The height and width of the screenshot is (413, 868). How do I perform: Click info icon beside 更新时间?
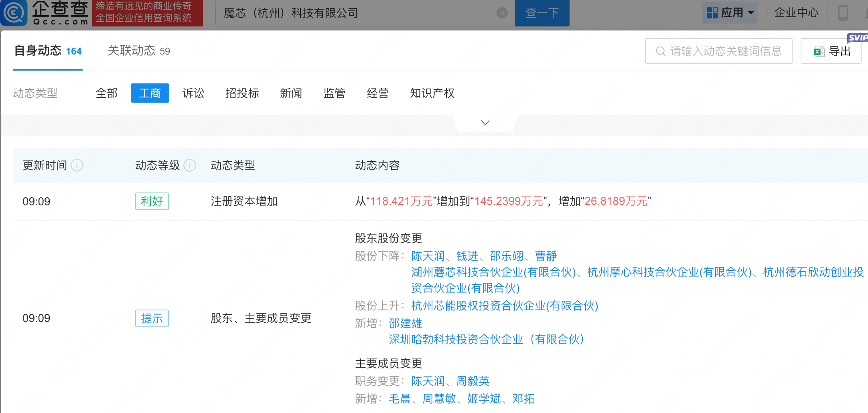click(77, 165)
